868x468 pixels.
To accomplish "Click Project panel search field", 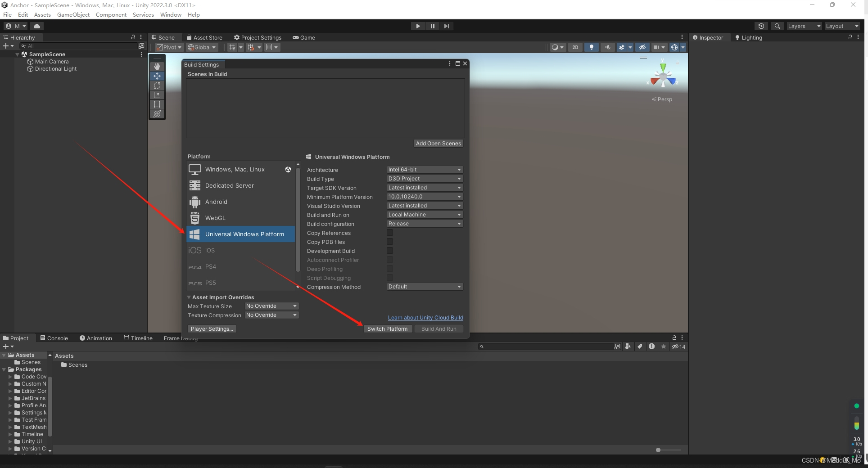I will pos(546,346).
